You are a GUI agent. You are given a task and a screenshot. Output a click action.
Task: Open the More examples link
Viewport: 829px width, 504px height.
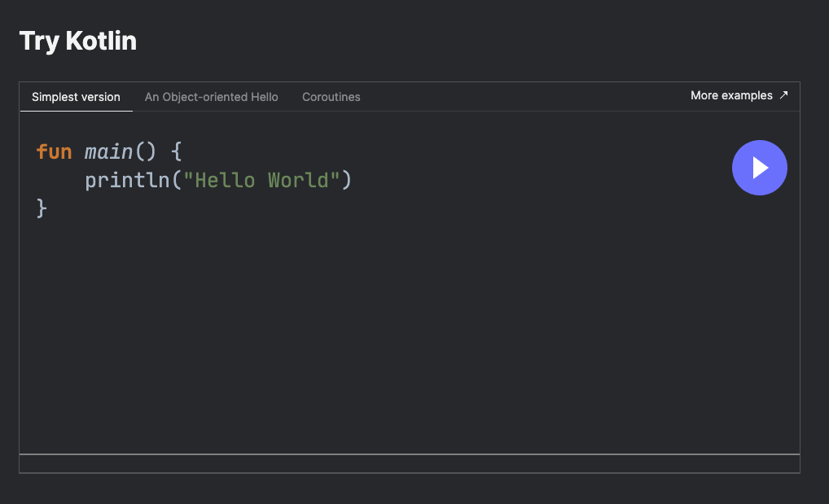point(739,95)
